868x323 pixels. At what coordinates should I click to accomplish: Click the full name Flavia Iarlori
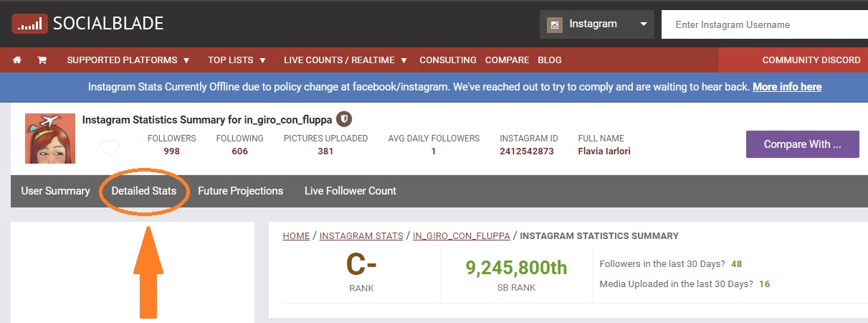pyautogui.click(x=604, y=151)
